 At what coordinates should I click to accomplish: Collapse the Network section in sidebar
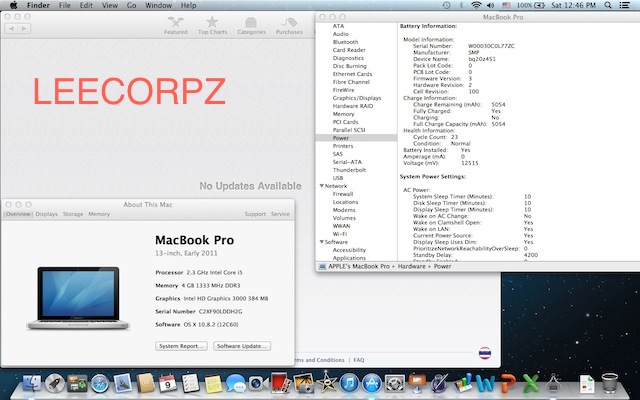tap(322, 186)
